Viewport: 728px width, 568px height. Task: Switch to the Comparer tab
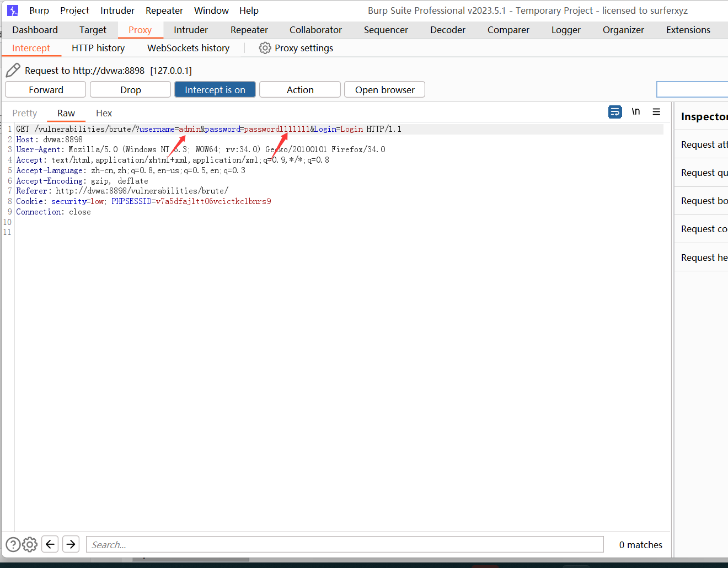[508, 30]
